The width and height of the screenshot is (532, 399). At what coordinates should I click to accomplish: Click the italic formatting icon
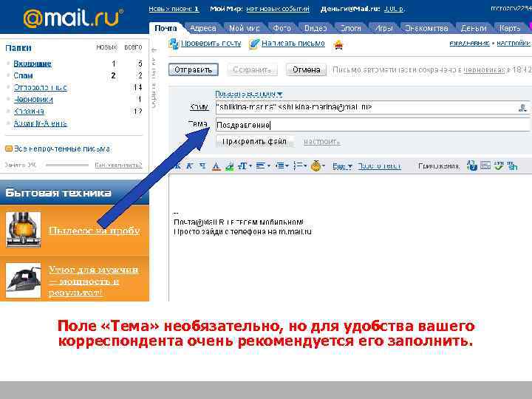(189, 166)
